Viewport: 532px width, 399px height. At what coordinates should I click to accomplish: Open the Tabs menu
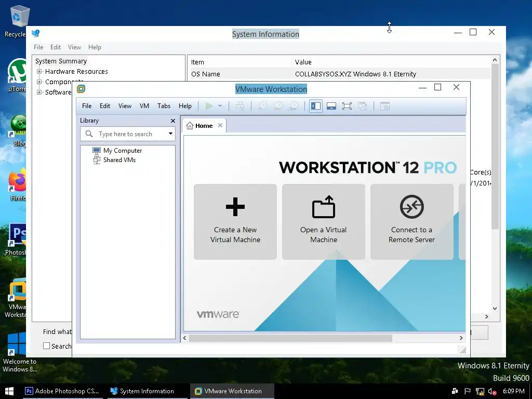pyautogui.click(x=164, y=106)
